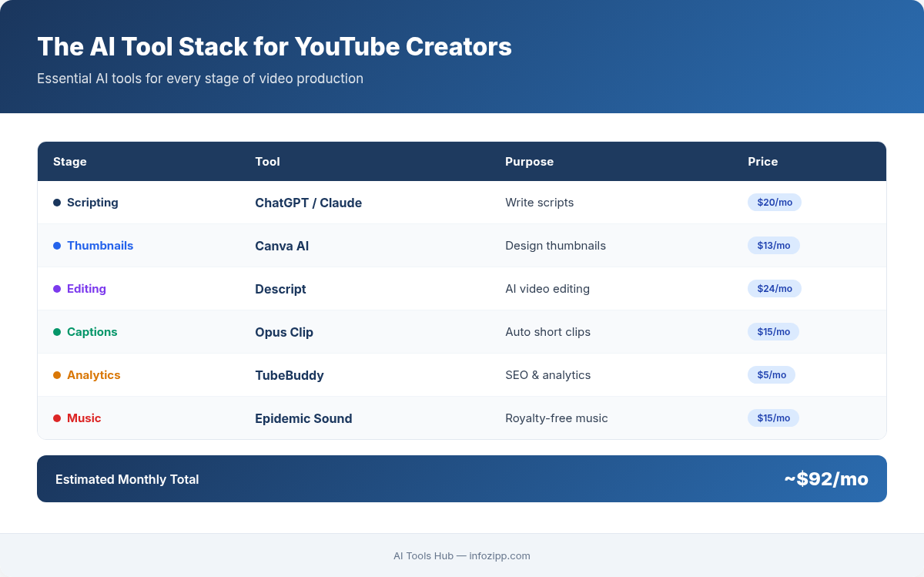Screen dimensions: 924x577
Task: Click the $24/mo badge for Descript
Action: (x=774, y=288)
